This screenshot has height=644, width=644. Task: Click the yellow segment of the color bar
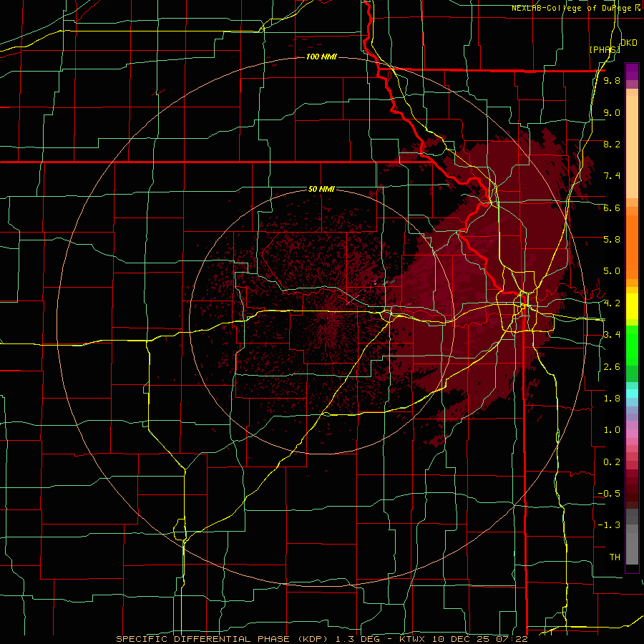click(x=632, y=306)
